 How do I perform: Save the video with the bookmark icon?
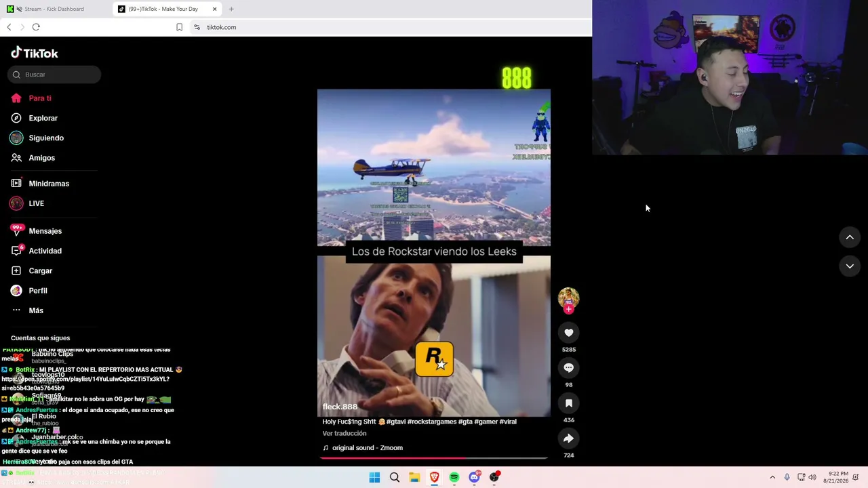(568, 403)
